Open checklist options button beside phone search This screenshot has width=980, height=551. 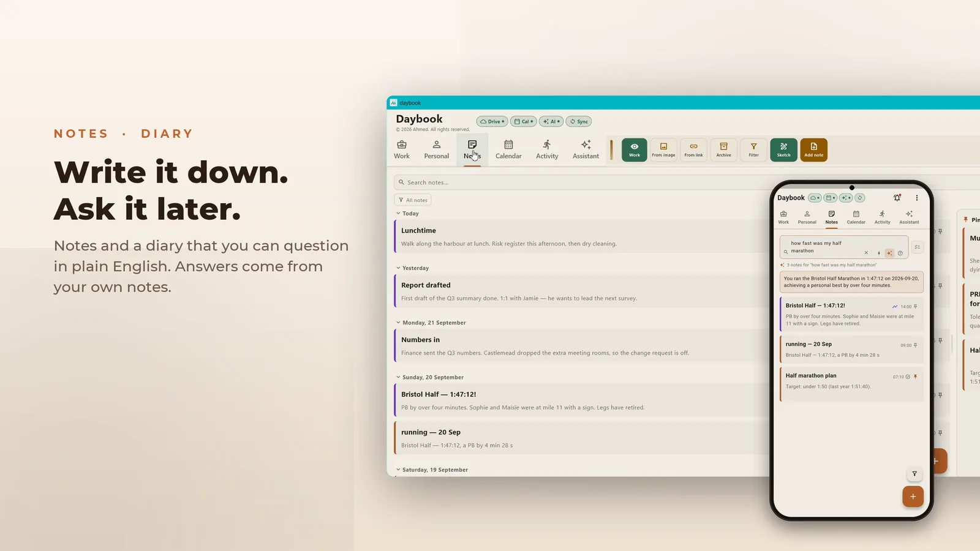coord(918,247)
